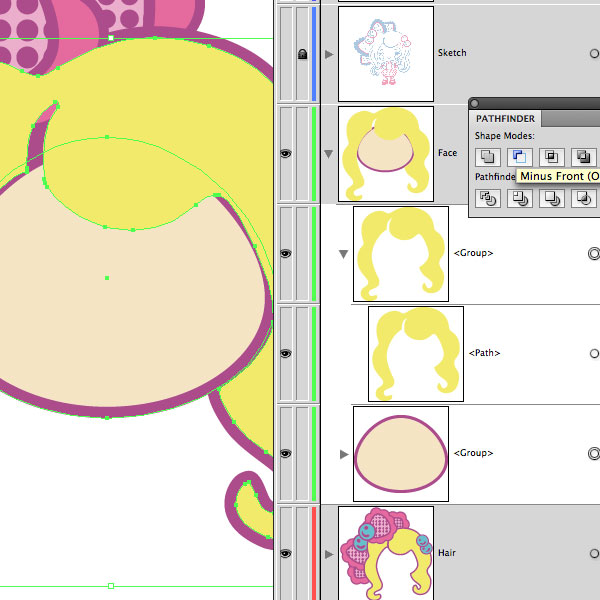Click the hair <Group> label
600x600 pixels.
click(x=473, y=253)
